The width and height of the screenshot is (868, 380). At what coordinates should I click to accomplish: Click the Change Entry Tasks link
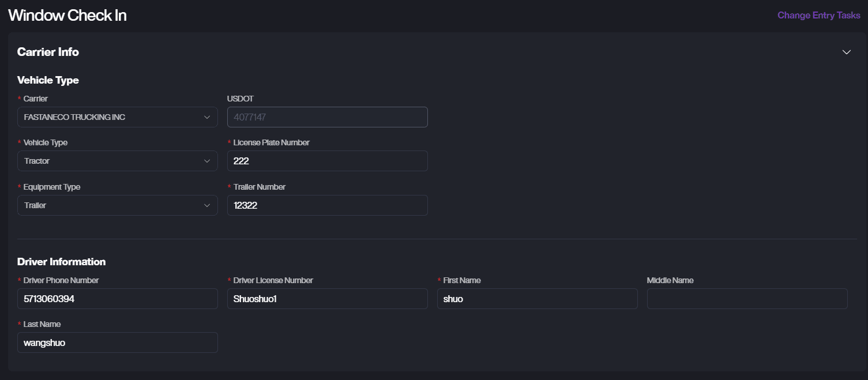click(818, 16)
